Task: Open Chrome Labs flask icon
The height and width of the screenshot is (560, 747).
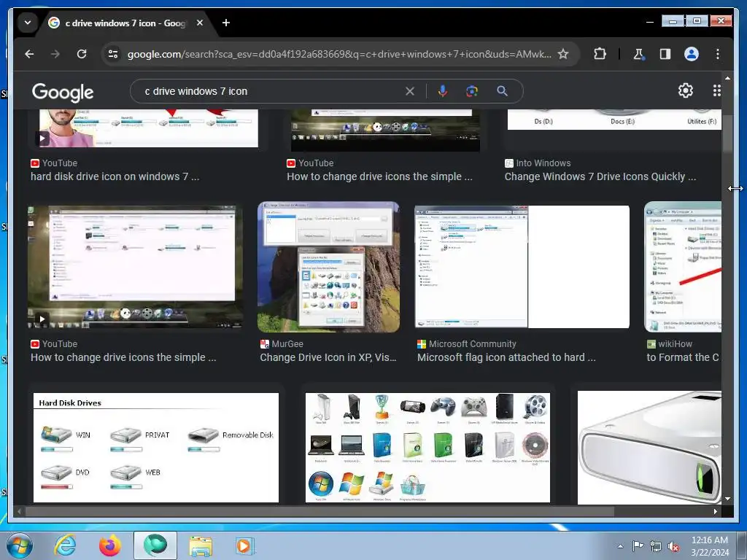Action: pyautogui.click(x=639, y=54)
